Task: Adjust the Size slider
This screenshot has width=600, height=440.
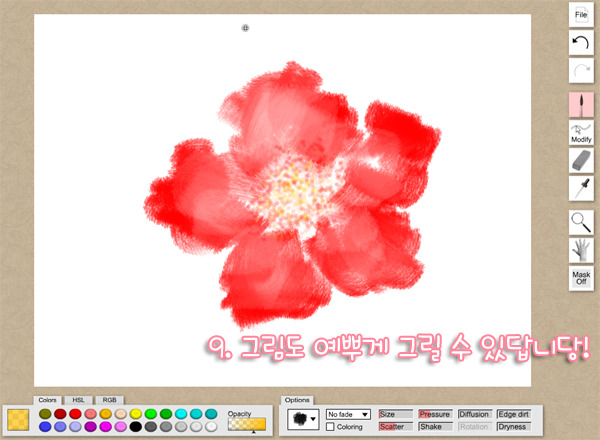Action: pyautogui.click(x=396, y=414)
